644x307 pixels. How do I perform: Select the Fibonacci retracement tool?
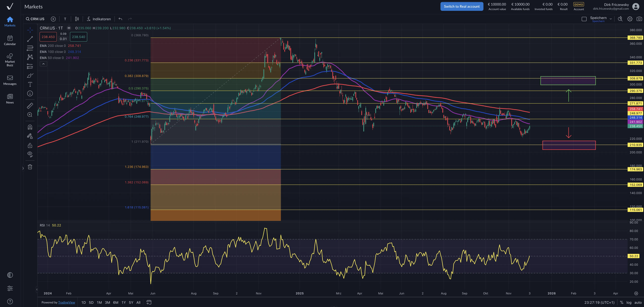coord(30,48)
